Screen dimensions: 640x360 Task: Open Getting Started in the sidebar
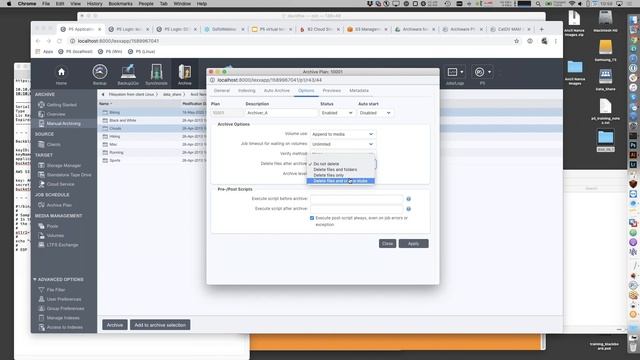point(61,105)
